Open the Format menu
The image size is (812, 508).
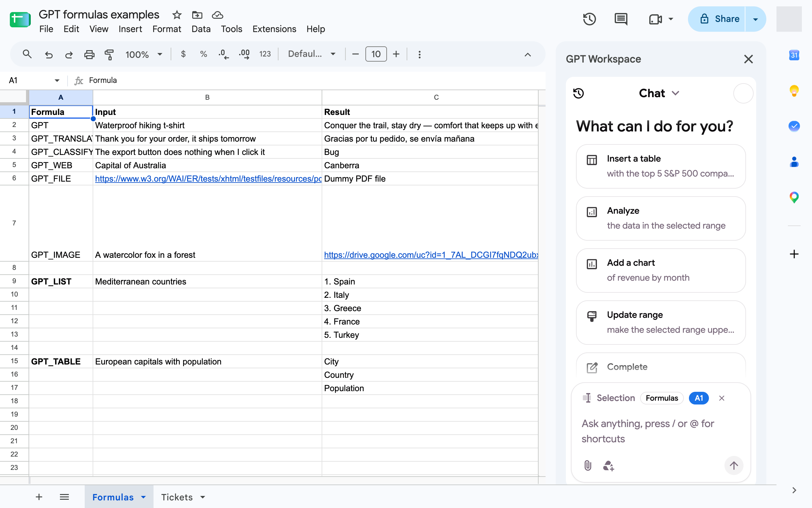coord(167,29)
